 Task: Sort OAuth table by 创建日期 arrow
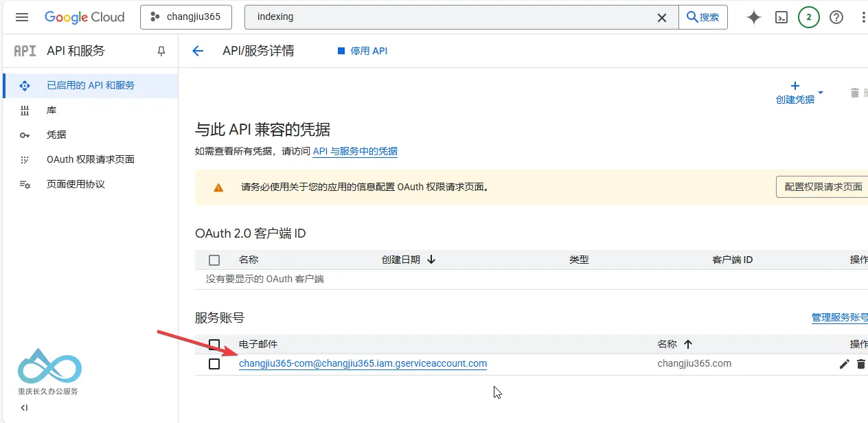point(431,260)
